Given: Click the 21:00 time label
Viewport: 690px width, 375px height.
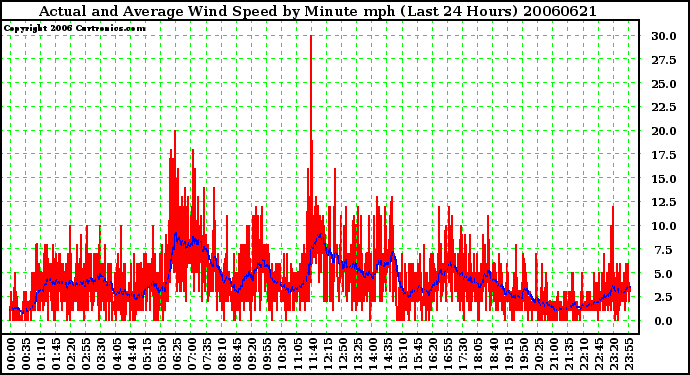Looking at the screenshot, I should click(553, 354).
